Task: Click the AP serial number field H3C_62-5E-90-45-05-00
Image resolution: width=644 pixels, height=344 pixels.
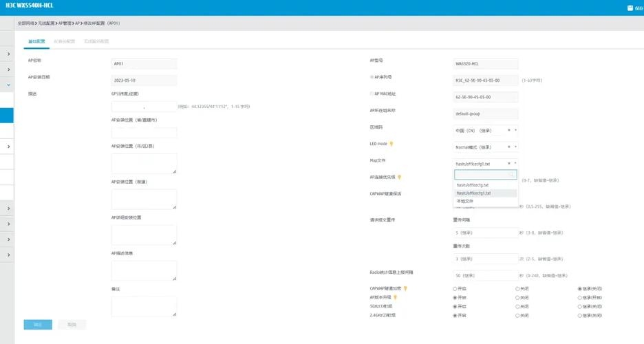Action: click(486, 80)
